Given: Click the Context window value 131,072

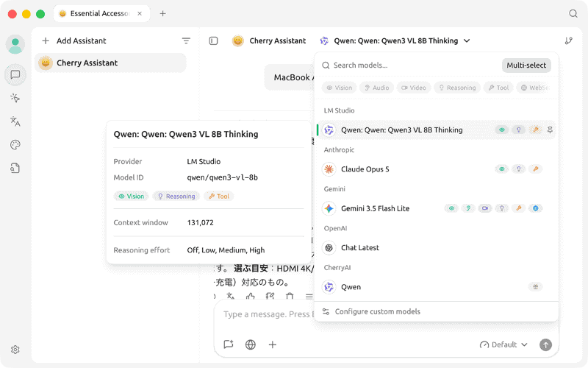Looking at the screenshot, I should coord(200,222).
